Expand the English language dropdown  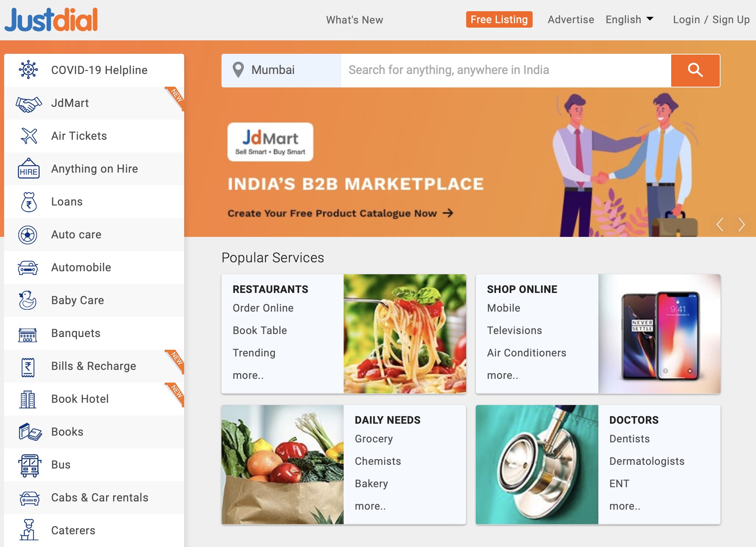click(x=629, y=19)
